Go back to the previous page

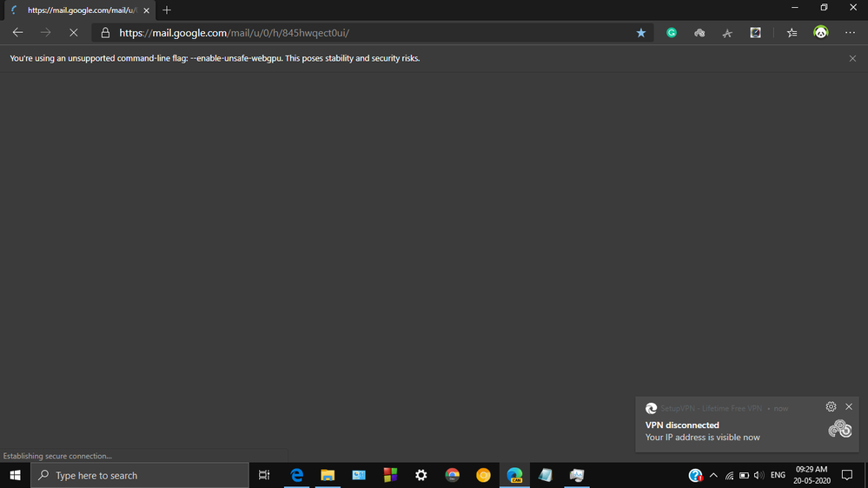pyautogui.click(x=17, y=33)
